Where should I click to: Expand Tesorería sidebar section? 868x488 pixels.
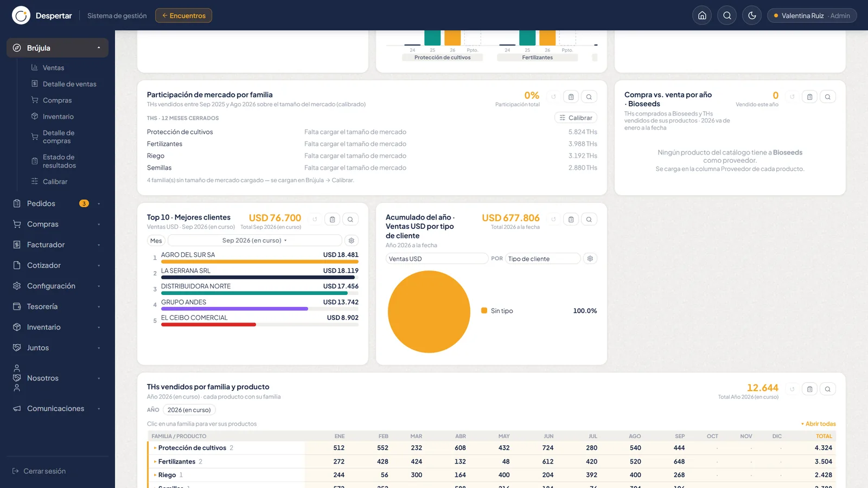coord(58,306)
